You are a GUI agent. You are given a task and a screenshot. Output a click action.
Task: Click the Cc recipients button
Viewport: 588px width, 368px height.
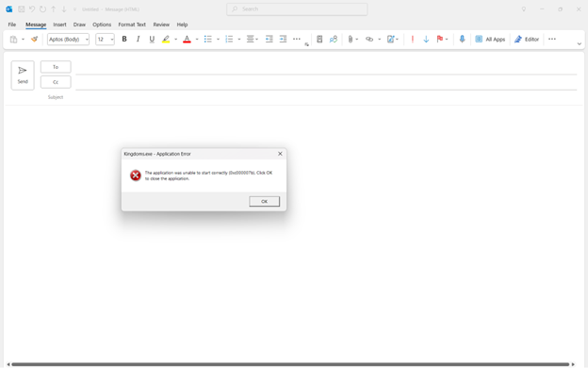pyautogui.click(x=56, y=82)
